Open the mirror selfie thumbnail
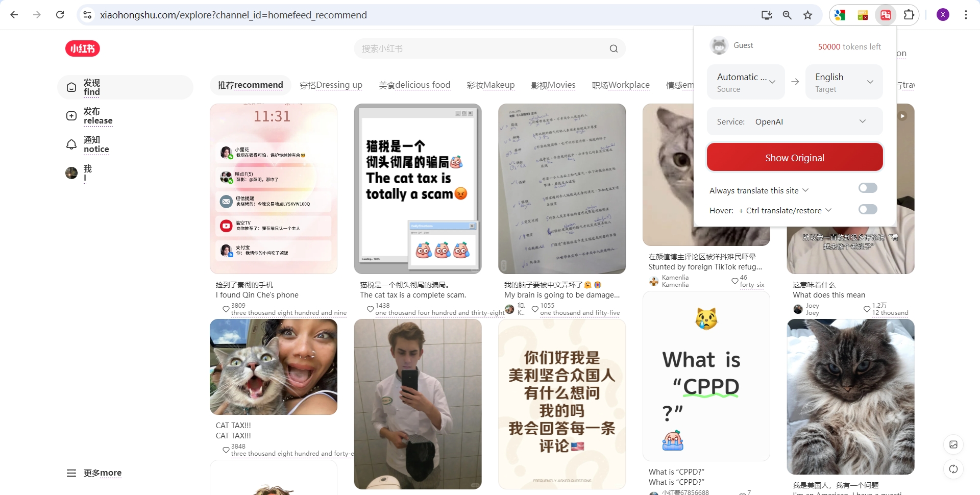The image size is (980, 495). [x=418, y=404]
